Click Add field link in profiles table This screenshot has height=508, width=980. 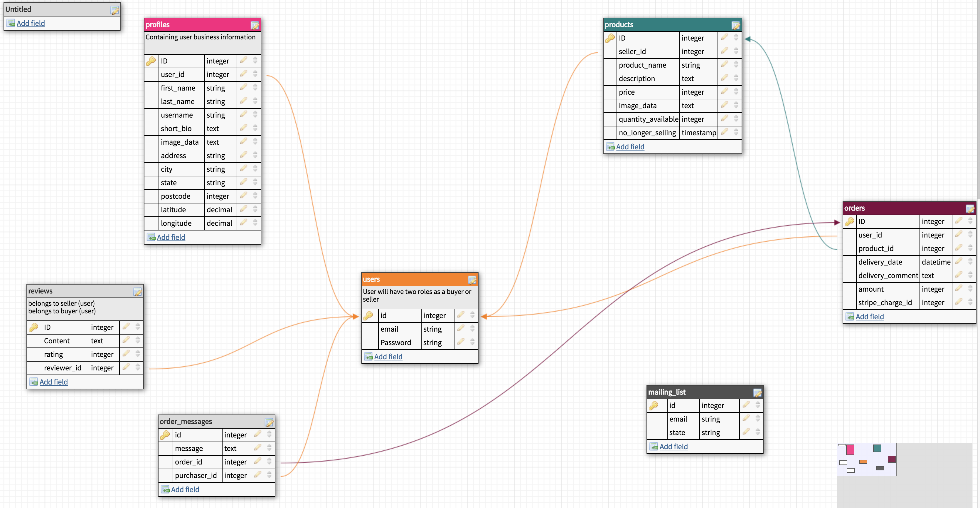(x=171, y=237)
